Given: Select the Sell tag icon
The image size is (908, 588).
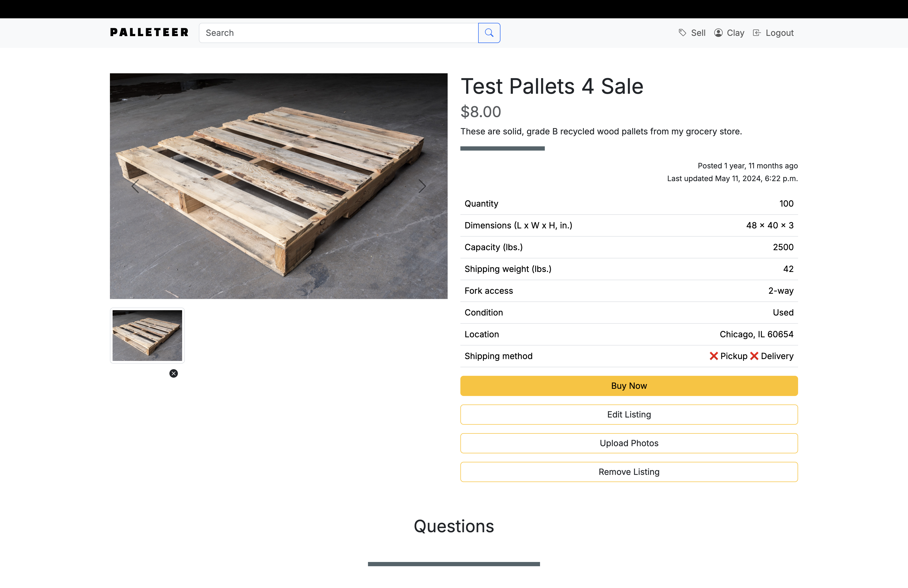Looking at the screenshot, I should click(683, 33).
